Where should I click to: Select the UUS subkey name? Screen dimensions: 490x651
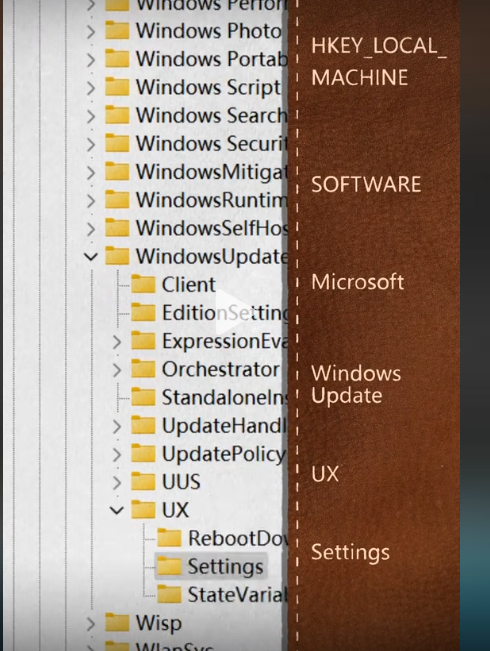pyautogui.click(x=181, y=482)
